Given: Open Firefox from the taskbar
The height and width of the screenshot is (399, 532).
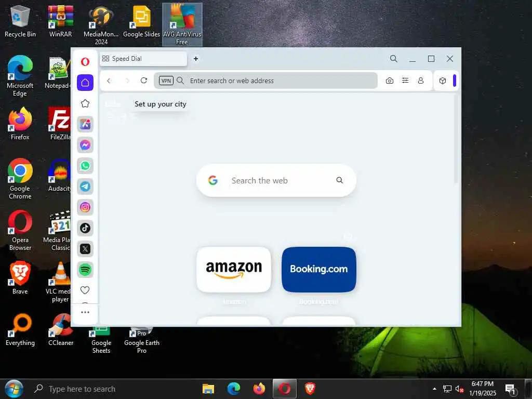Looking at the screenshot, I should (x=259, y=389).
